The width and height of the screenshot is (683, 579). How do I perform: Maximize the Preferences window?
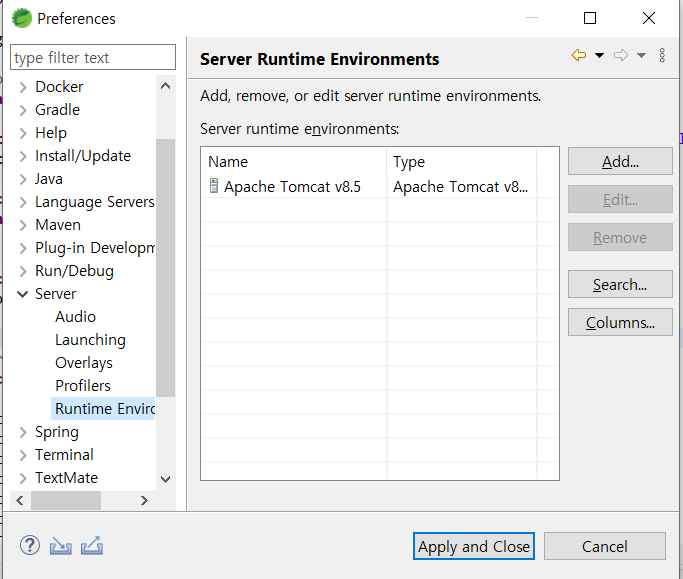click(x=590, y=18)
